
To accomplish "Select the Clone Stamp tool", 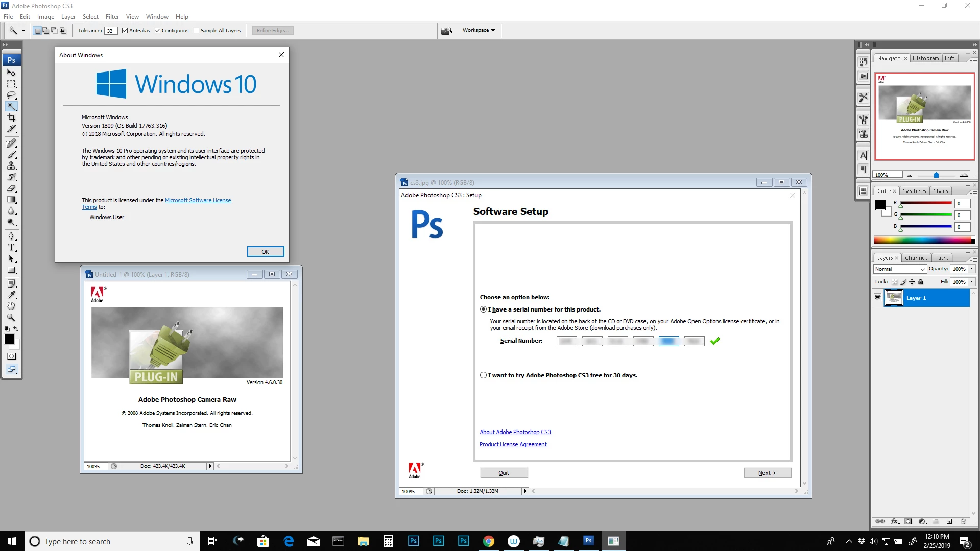I will pos(11,166).
